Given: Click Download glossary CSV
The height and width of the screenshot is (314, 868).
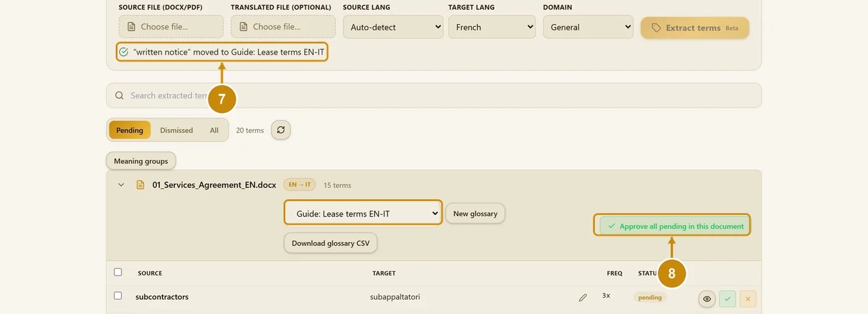Looking at the screenshot, I should 330,243.
